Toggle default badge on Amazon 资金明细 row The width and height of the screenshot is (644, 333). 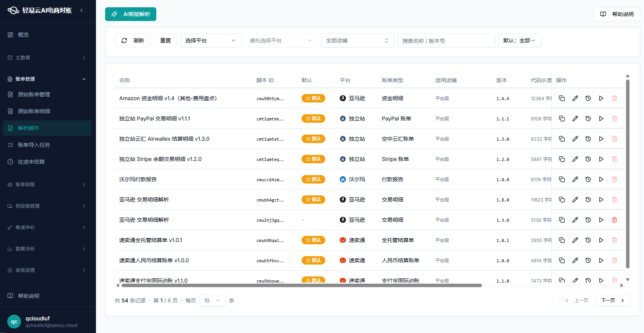pyautogui.click(x=313, y=98)
